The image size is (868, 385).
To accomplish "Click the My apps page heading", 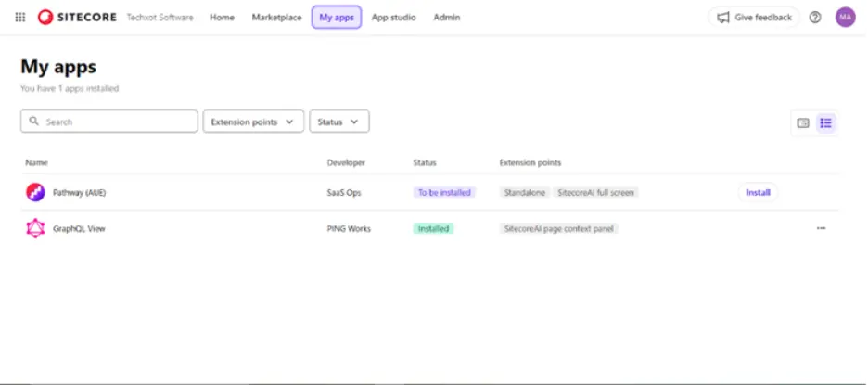I will tap(58, 67).
